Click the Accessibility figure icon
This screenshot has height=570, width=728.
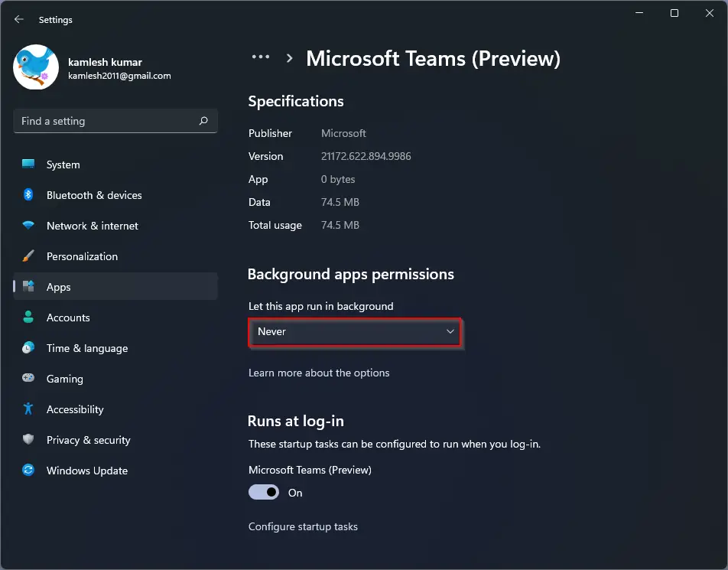(x=28, y=409)
